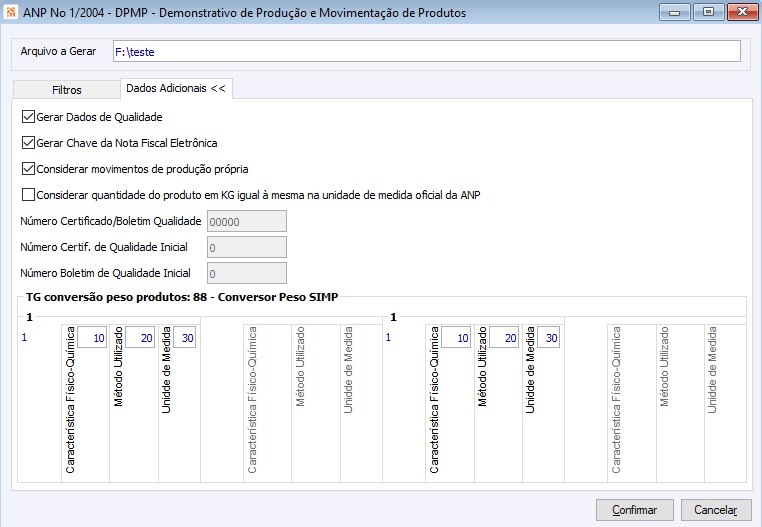
Task: Switch to the Filtros tab
Action: point(67,90)
